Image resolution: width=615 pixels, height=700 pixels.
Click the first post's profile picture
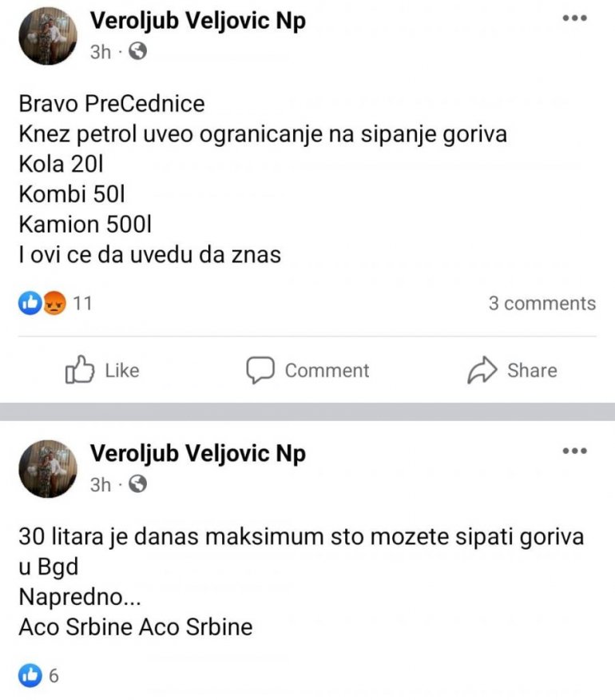click(48, 35)
